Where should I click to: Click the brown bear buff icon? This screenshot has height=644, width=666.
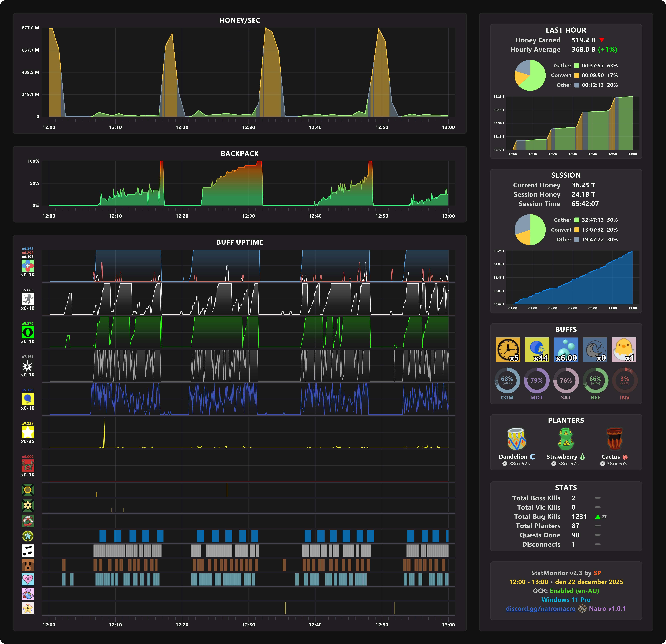click(x=28, y=565)
